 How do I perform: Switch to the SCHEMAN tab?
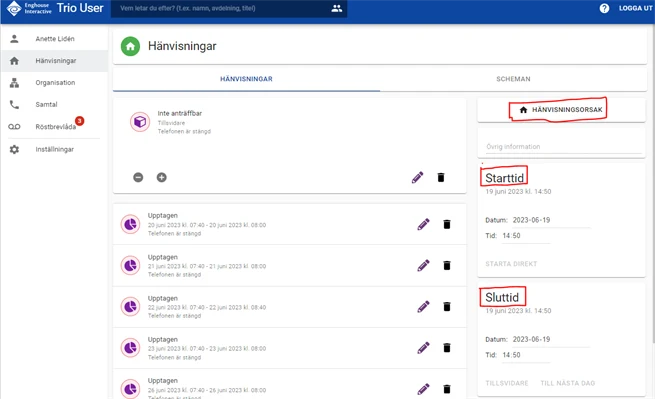click(x=513, y=79)
